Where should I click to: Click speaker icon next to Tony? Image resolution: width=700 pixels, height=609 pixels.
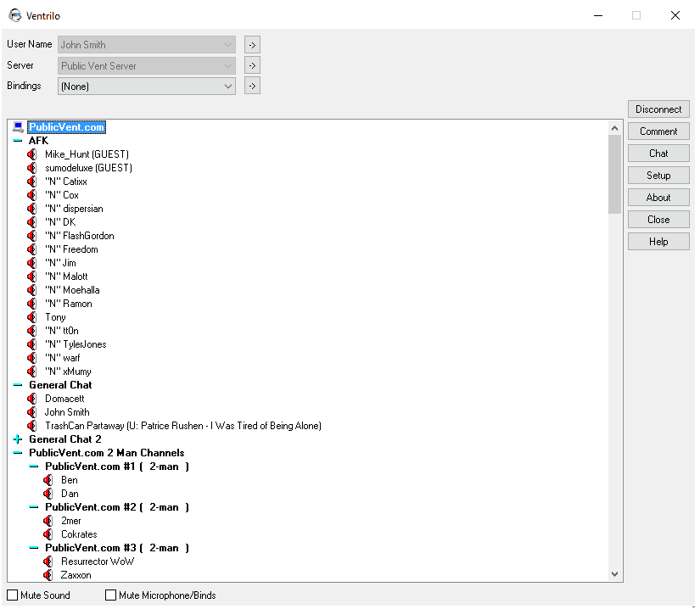31,317
